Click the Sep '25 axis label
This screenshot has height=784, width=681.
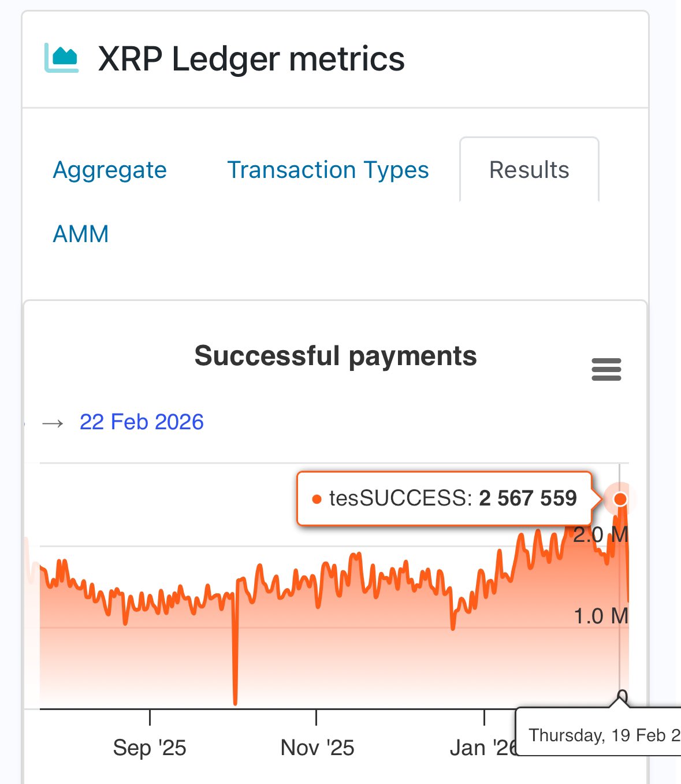150,748
